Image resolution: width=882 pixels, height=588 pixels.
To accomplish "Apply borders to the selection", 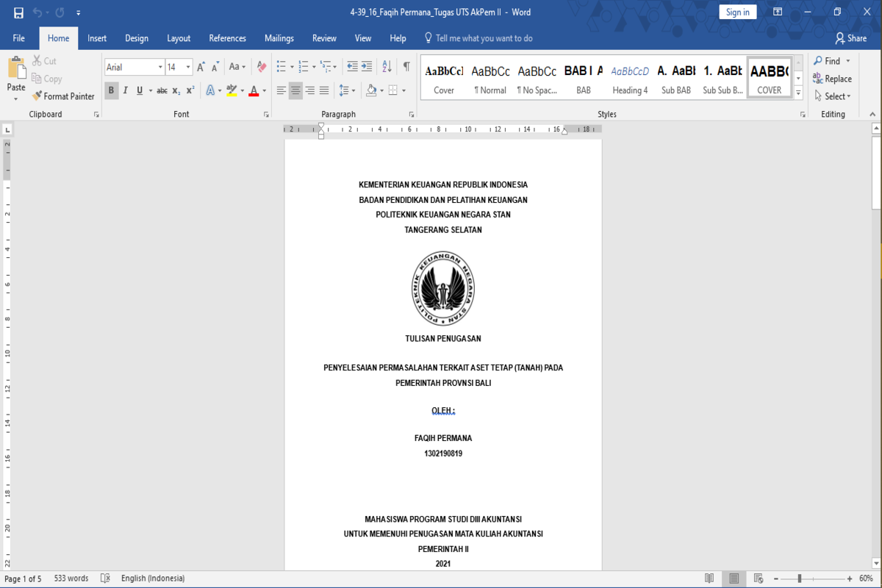I will (x=392, y=90).
